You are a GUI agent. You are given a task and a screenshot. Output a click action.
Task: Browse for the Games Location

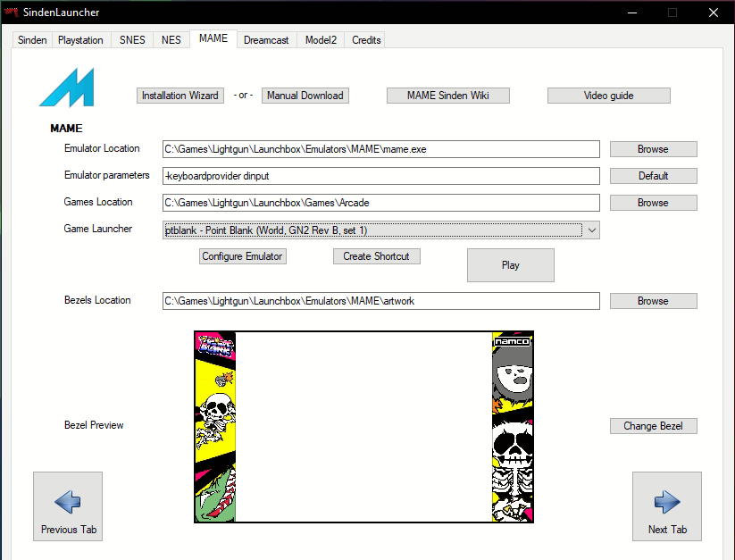coord(654,203)
